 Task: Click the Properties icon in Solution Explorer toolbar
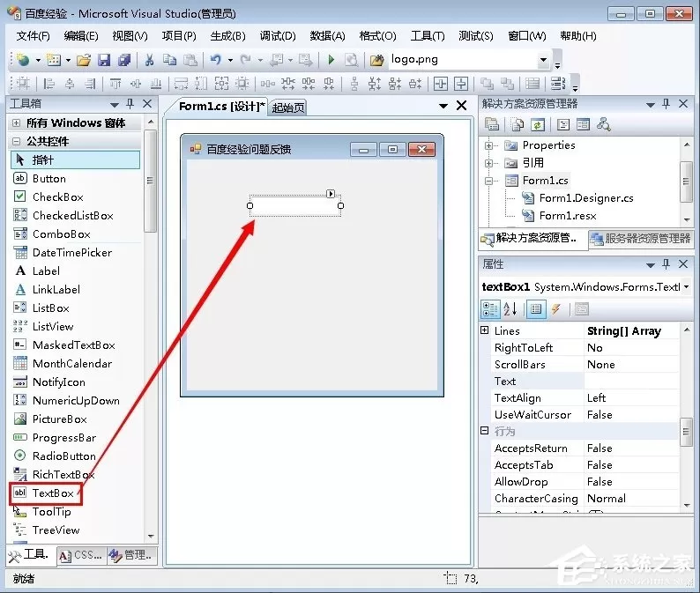[x=492, y=124]
